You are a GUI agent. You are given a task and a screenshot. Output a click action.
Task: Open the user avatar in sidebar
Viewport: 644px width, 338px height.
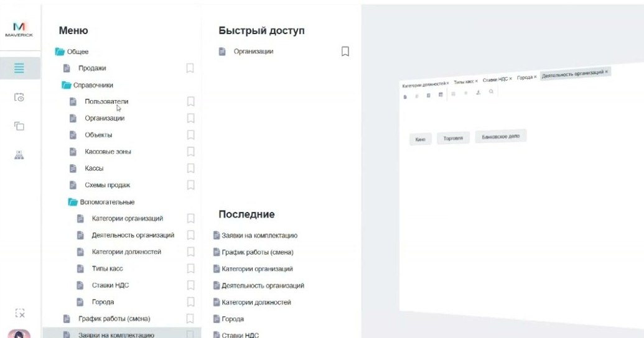(19, 334)
